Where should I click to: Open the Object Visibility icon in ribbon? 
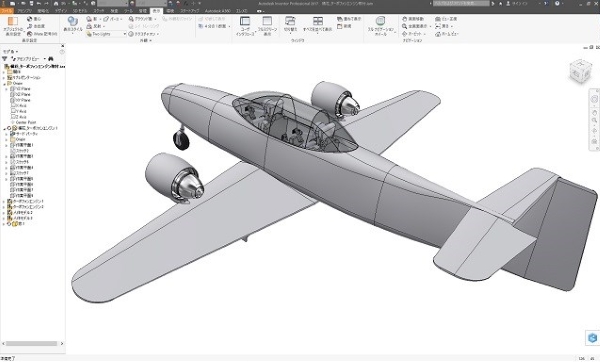click(13, 26)
